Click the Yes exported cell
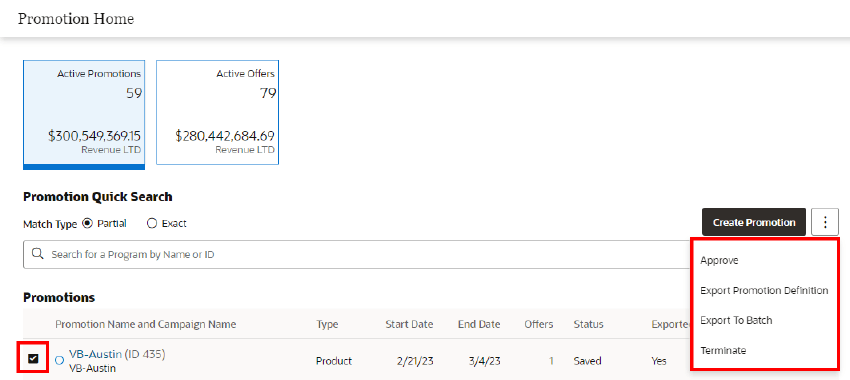Image resolution: width=850 pixels, height=380 pixels. coord(659,361)
